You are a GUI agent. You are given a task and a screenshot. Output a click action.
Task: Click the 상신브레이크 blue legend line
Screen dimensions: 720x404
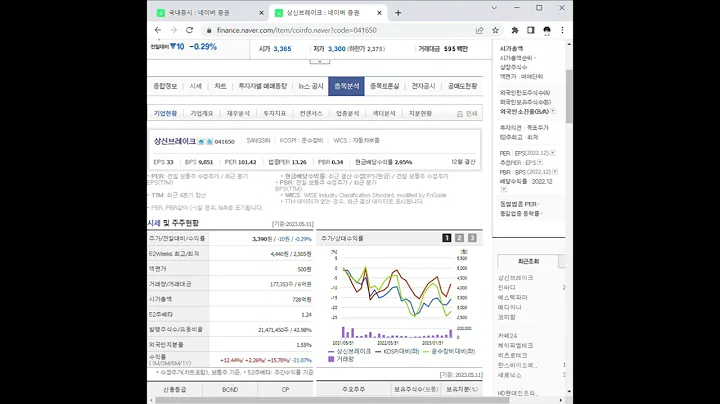[331, 352]
